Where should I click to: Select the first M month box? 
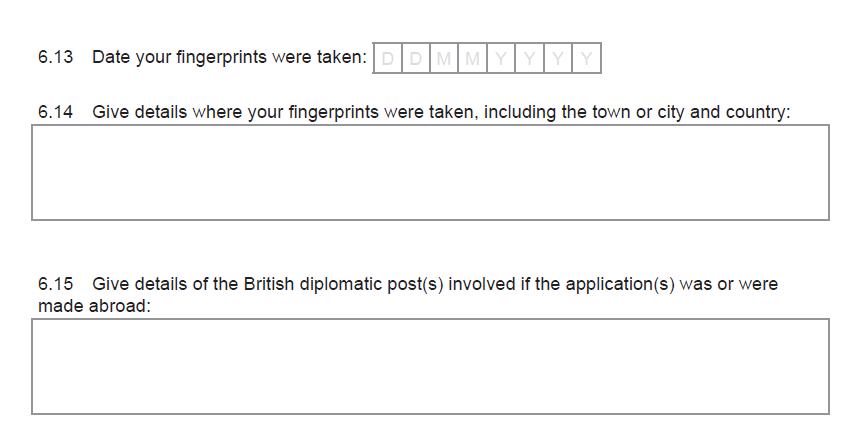tap(444, 58)
